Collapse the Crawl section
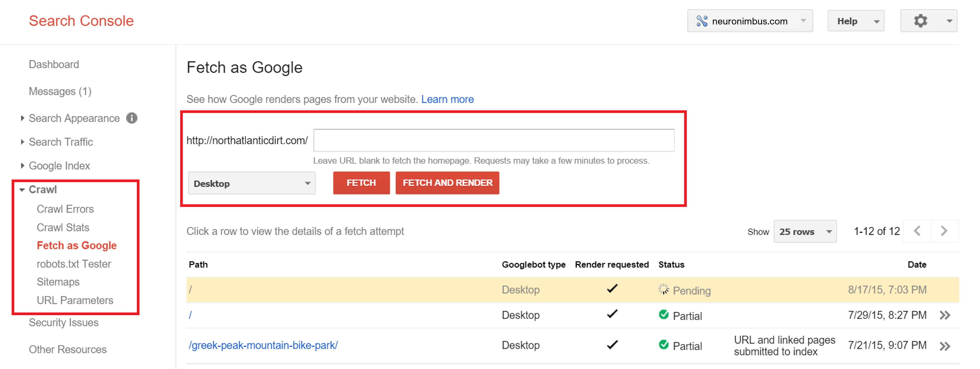Viewport: 980px width, 369px height. [x=22, y=189]
